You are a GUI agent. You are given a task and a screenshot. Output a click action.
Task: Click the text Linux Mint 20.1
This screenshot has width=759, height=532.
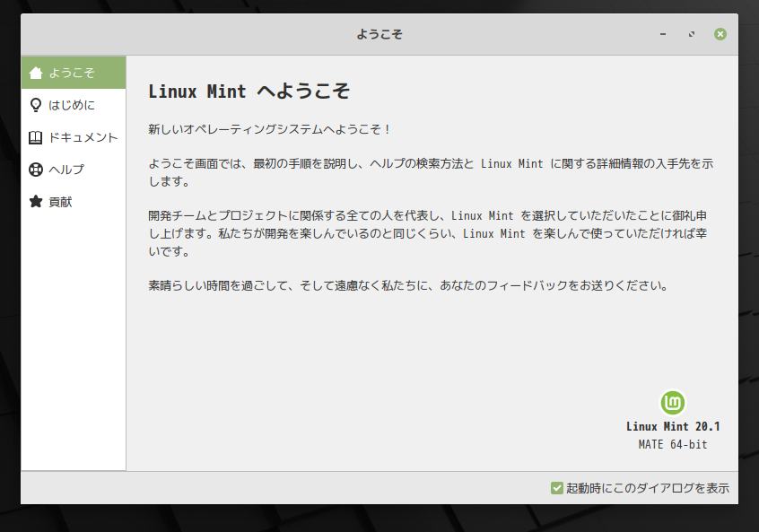[673, 426]
